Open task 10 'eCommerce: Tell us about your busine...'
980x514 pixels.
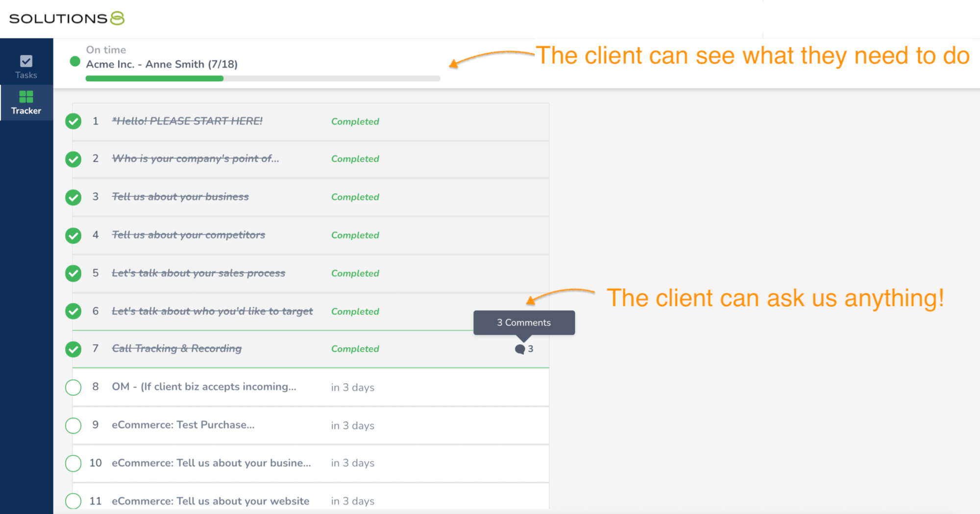(212, 463)
